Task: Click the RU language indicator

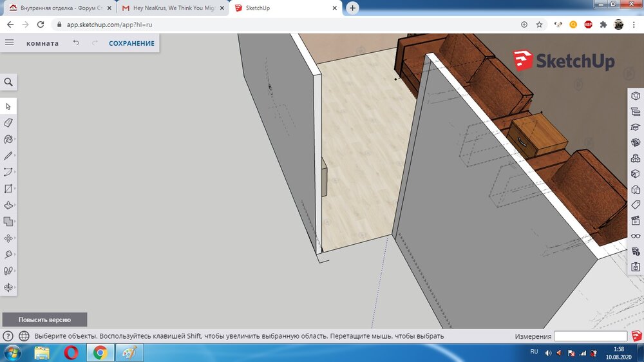Action: tap(534, 352)
